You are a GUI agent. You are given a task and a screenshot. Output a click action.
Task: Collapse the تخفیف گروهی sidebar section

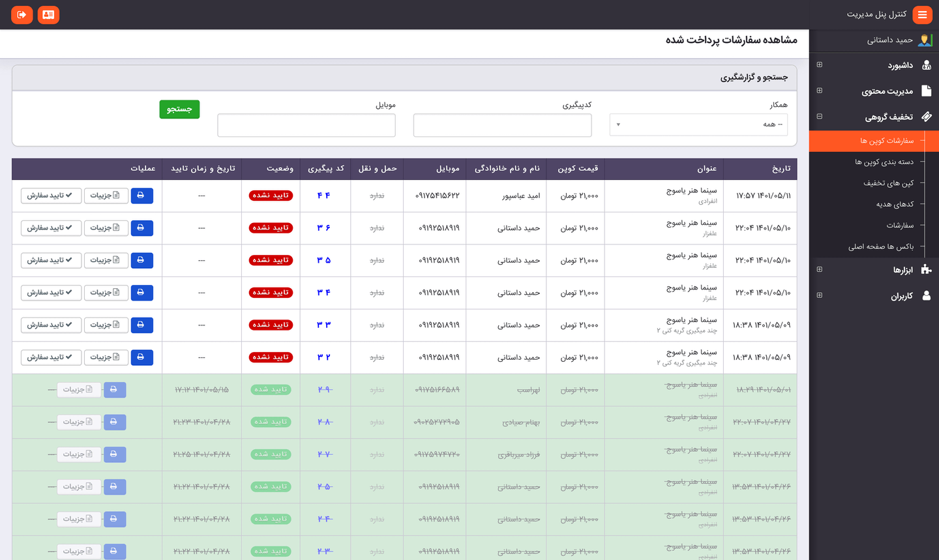click(820, 117)
